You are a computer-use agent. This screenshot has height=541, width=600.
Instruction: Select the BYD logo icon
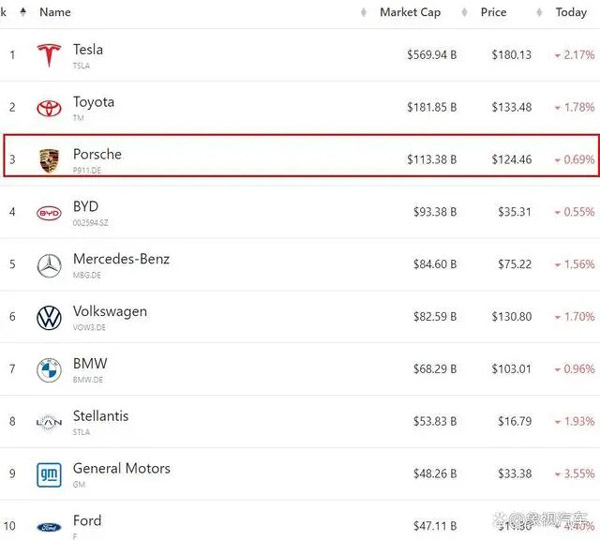49,213
